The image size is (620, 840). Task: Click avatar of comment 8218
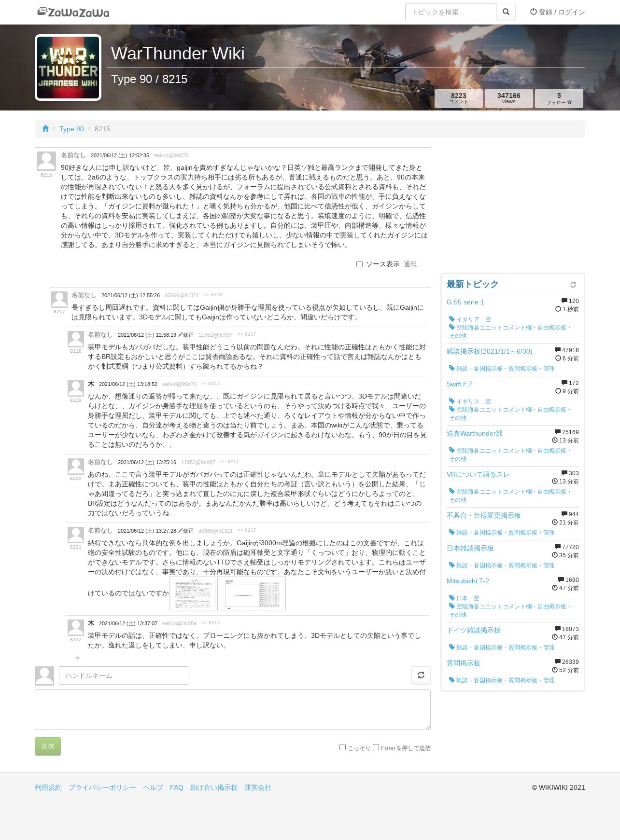tap(76, 339)
